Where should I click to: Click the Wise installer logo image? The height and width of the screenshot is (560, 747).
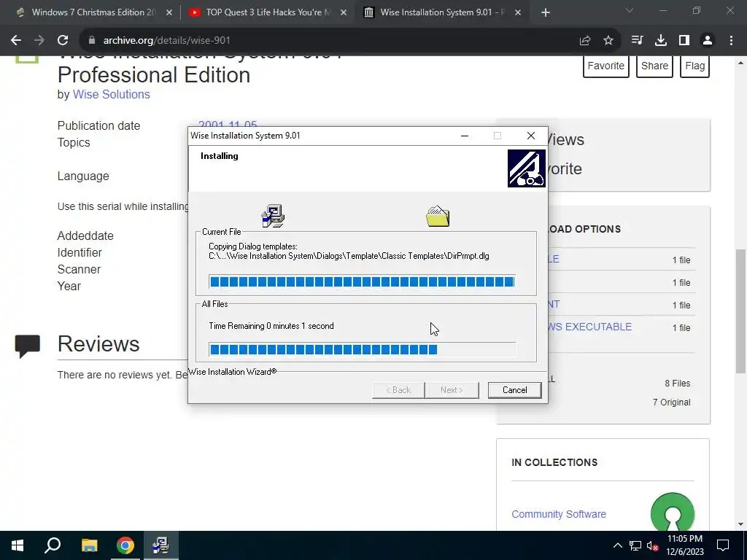pos(527,168)
